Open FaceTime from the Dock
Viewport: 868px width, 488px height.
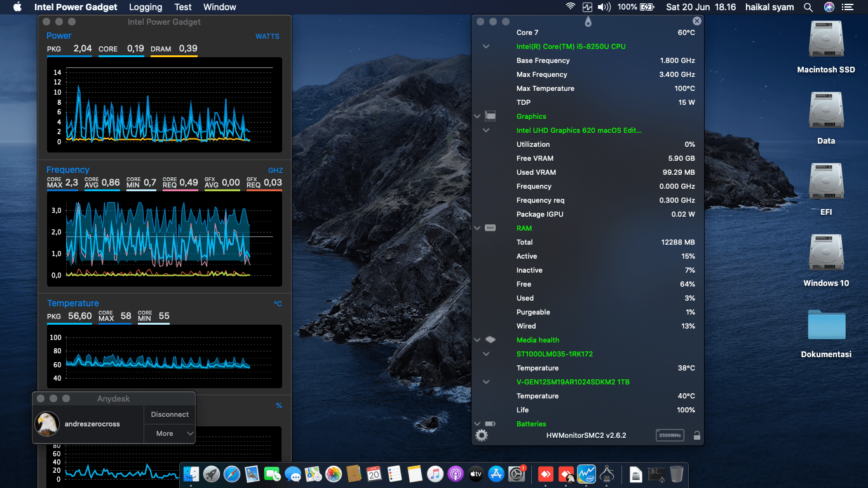(273, 473)
